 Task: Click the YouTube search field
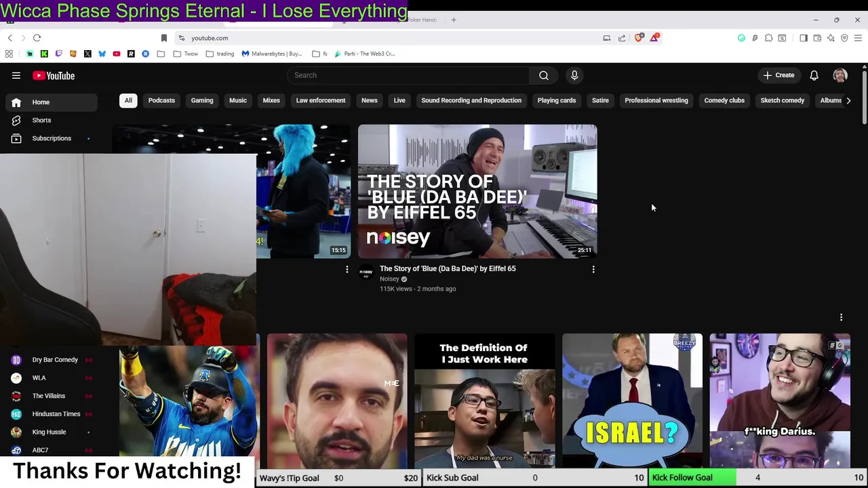coord(408,75)
